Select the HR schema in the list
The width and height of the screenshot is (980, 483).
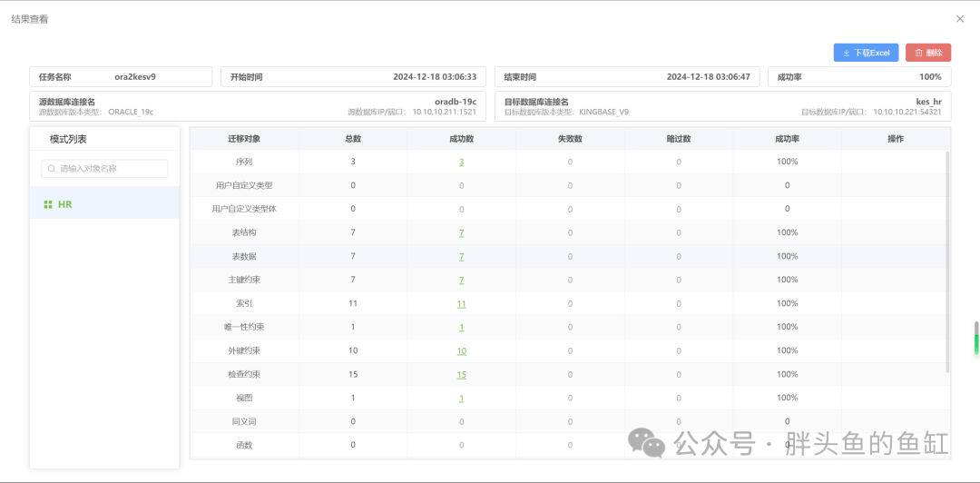pos(65,204)
